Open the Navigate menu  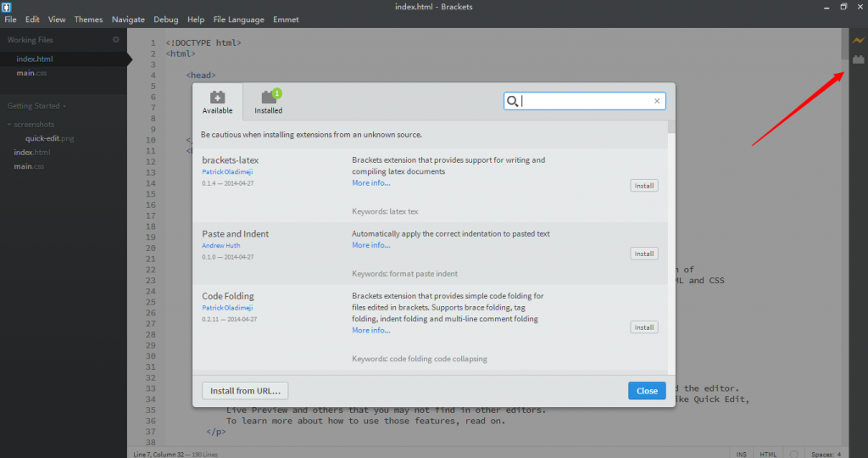pos(128,20)
